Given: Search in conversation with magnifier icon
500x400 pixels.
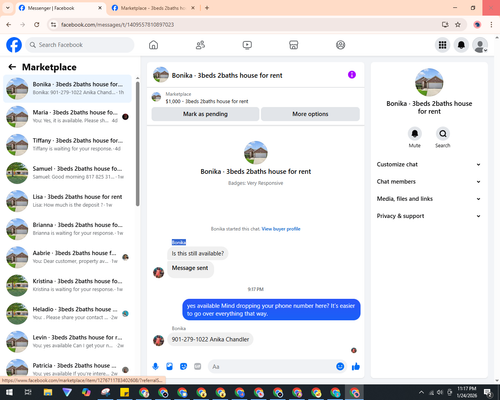Looking at the screenshot, I should click(x=443, y=134).
